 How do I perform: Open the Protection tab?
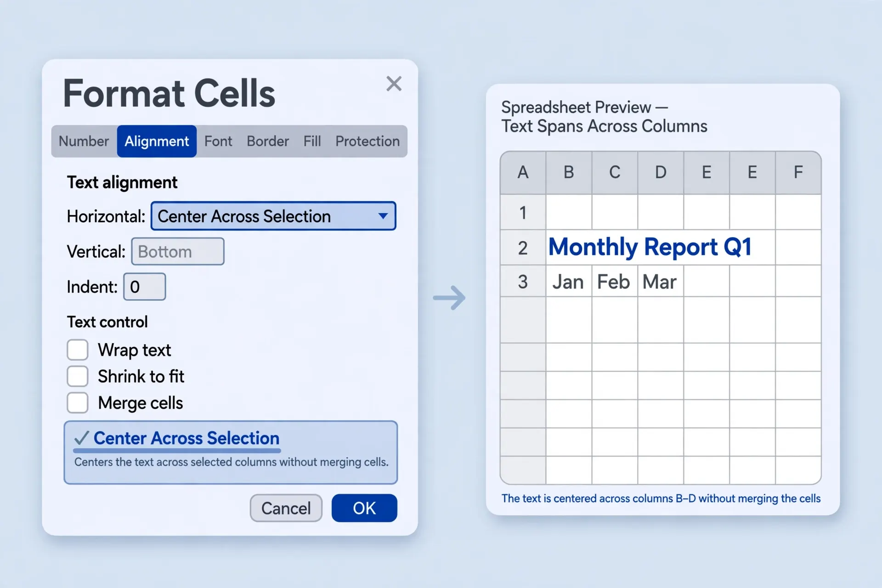pos(367,141)
